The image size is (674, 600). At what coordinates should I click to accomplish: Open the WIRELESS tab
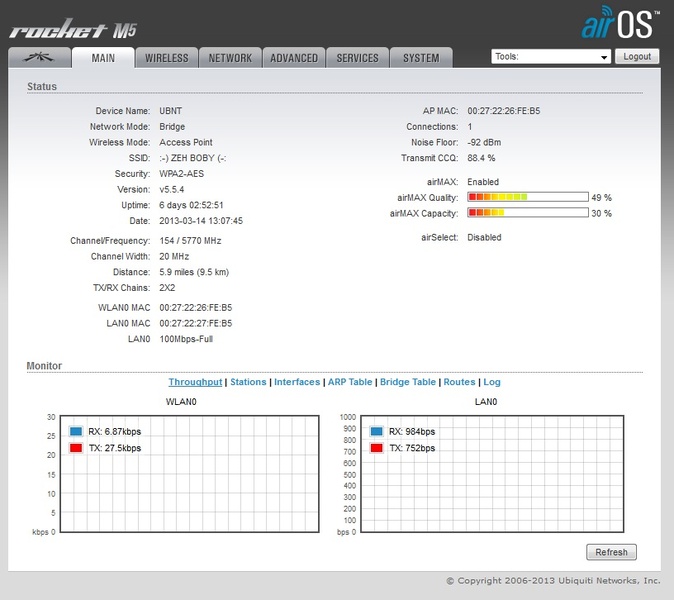coord(167,58)
